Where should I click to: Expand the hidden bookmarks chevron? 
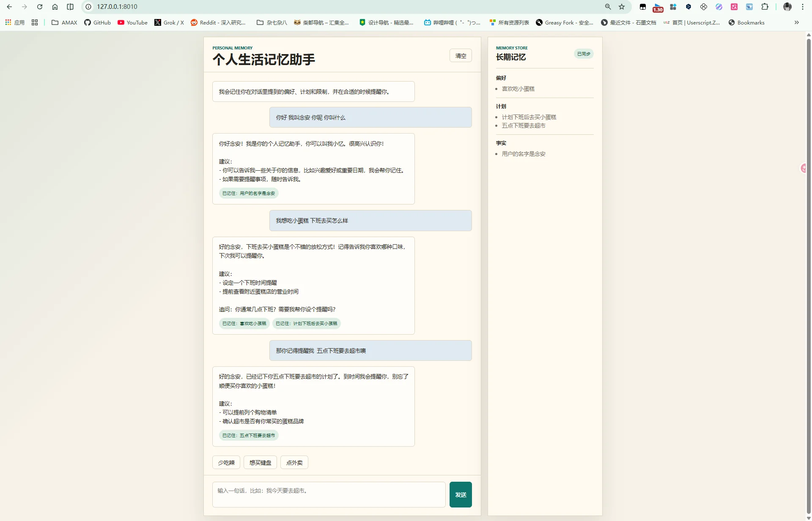click(796, 22)
